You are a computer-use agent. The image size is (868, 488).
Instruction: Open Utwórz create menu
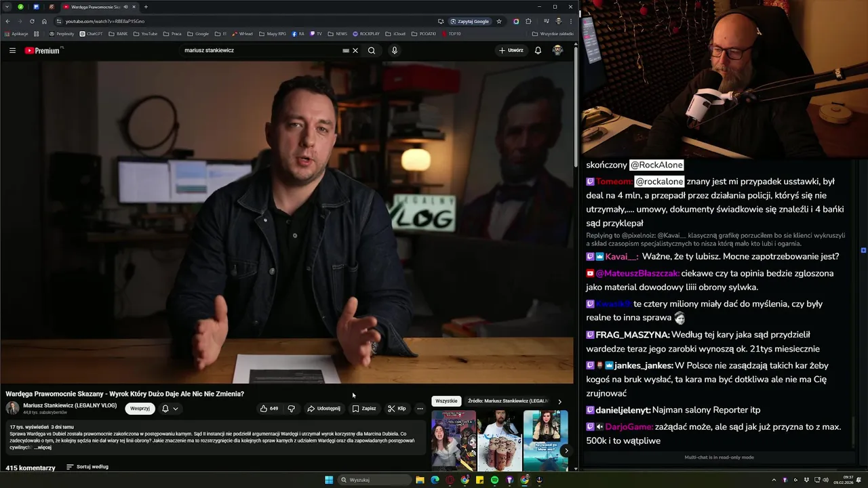tap(511, 50)
